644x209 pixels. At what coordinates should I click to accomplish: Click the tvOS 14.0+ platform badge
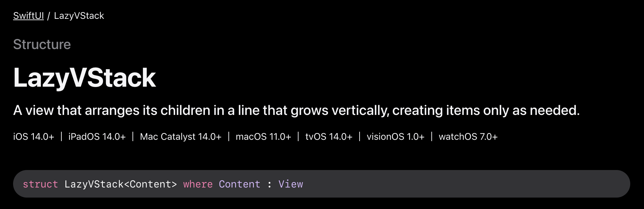(329, 136)
